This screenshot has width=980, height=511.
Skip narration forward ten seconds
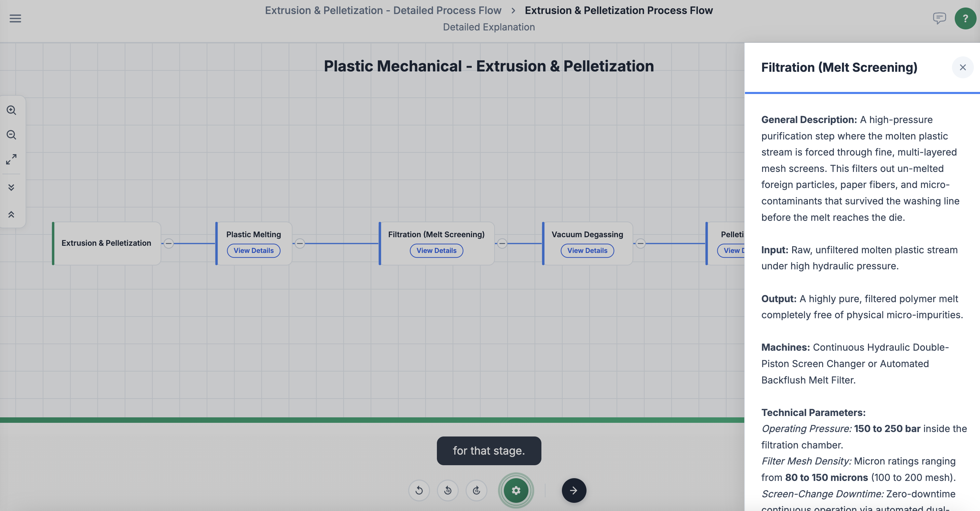tap(476, 490)
